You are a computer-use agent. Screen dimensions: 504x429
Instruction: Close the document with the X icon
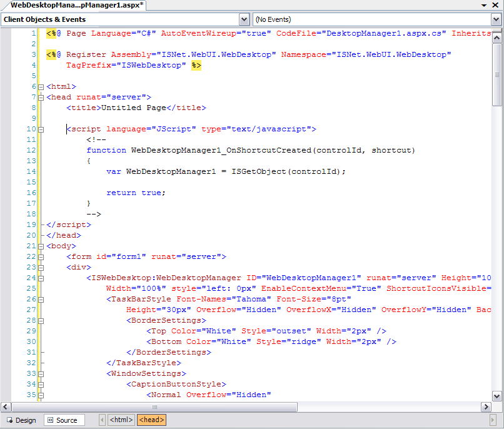pos(496,5)
